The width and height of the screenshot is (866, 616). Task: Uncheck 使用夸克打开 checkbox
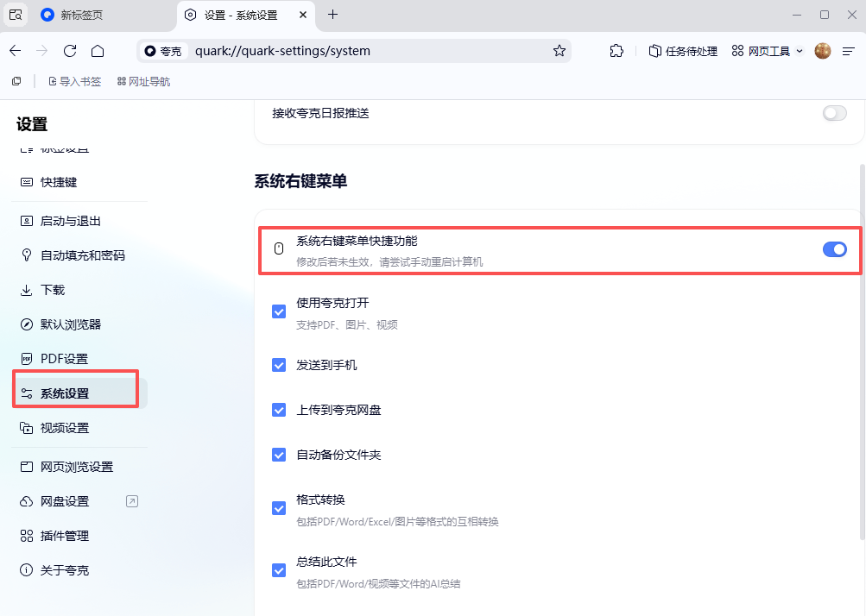click(x=279, y=311)
